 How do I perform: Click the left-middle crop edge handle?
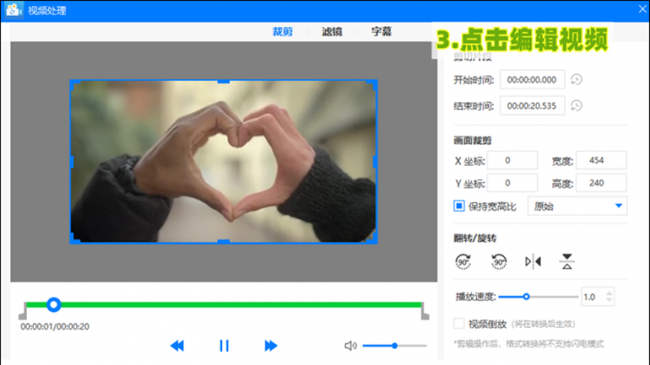[x=72, y=162]
